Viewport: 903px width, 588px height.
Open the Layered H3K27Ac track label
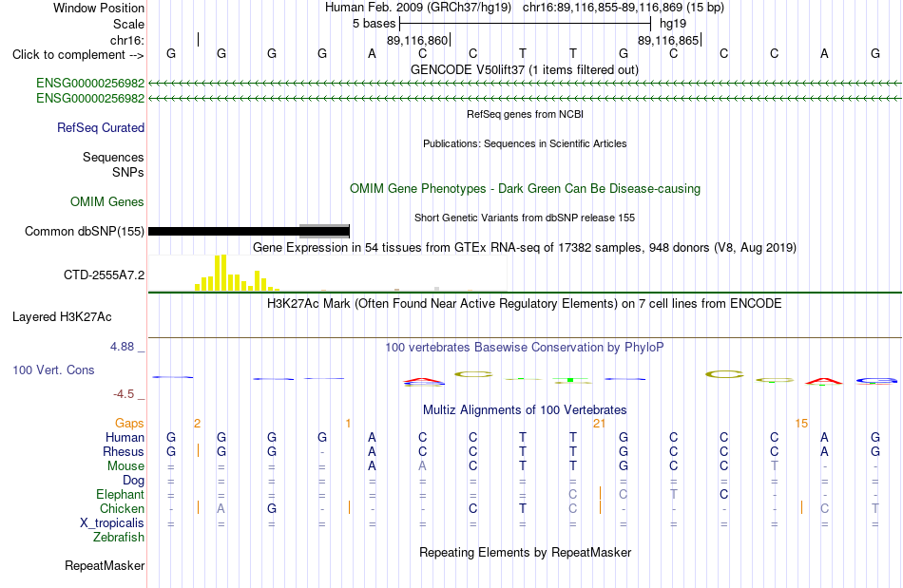pyautogui.click(x=62, y=317)
